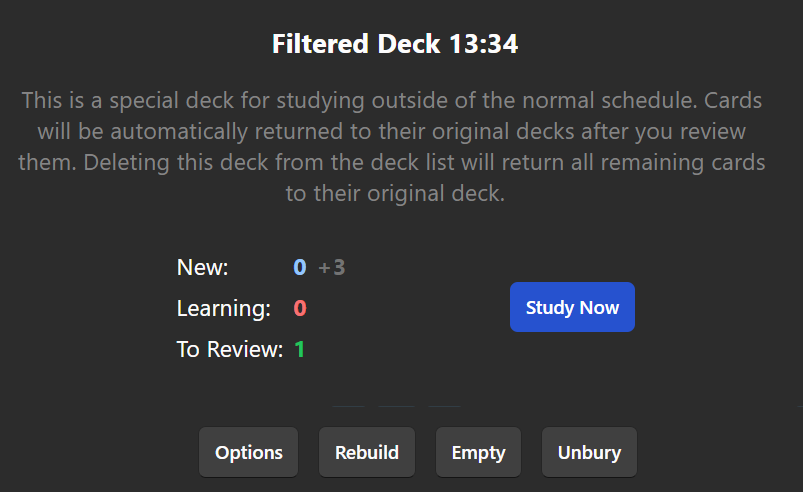Viewport: 803px width, 492px height.
Task: Open the filtered deck Options
Action: coord(249,452)
